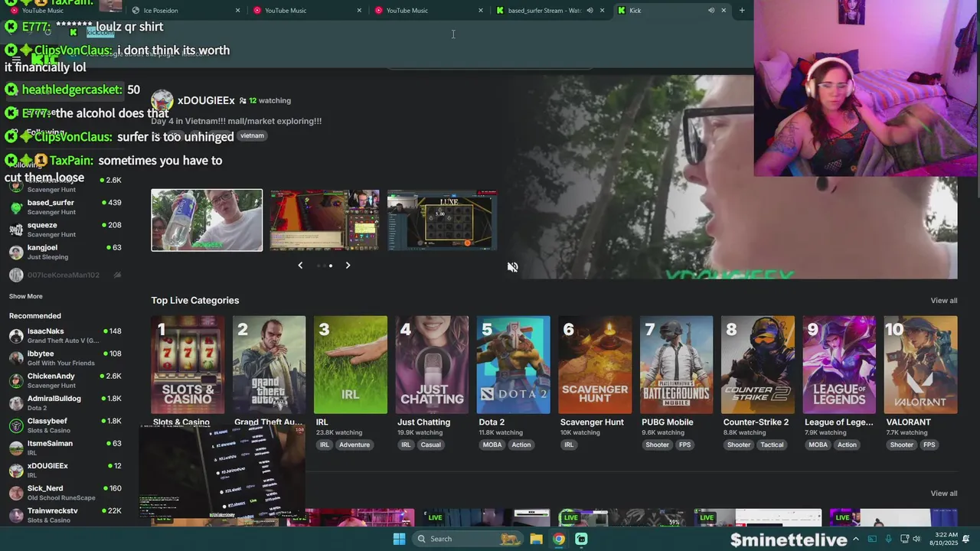Open PUBG Mobile category card
Screen dimensions: 980x551
pos(676,365)
